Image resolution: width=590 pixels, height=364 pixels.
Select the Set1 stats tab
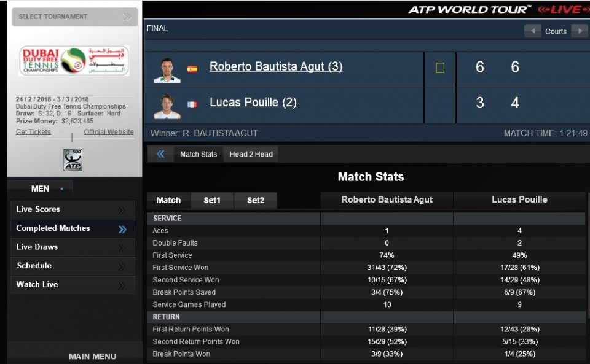coord(212,201)
